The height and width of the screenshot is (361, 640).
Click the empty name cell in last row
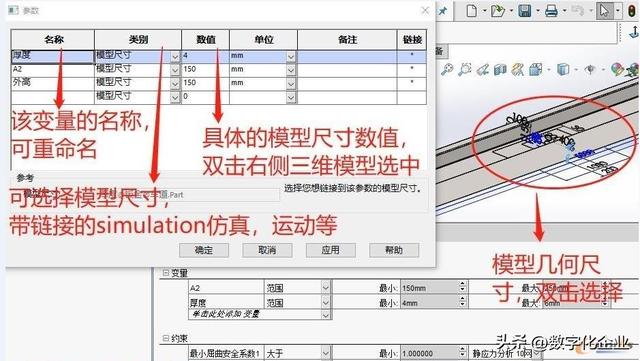pos(53,97)
